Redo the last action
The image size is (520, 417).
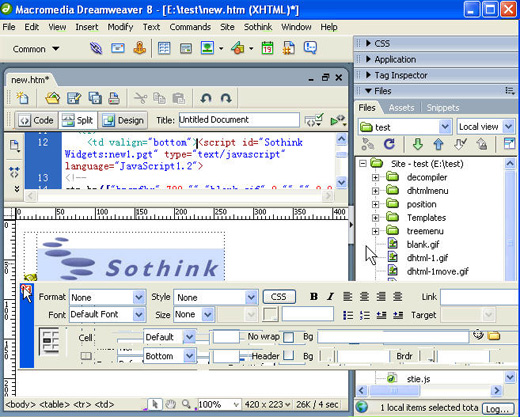pyautogui.click(x=226, y=98)
